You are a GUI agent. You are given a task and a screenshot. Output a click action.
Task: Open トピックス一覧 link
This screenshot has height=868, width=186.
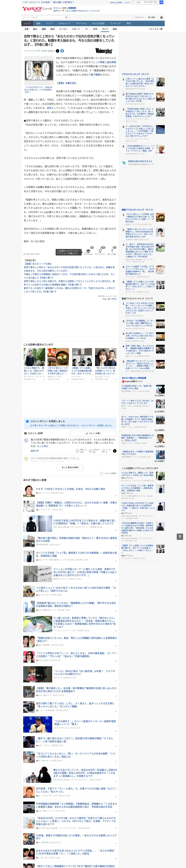click(155, 29)
